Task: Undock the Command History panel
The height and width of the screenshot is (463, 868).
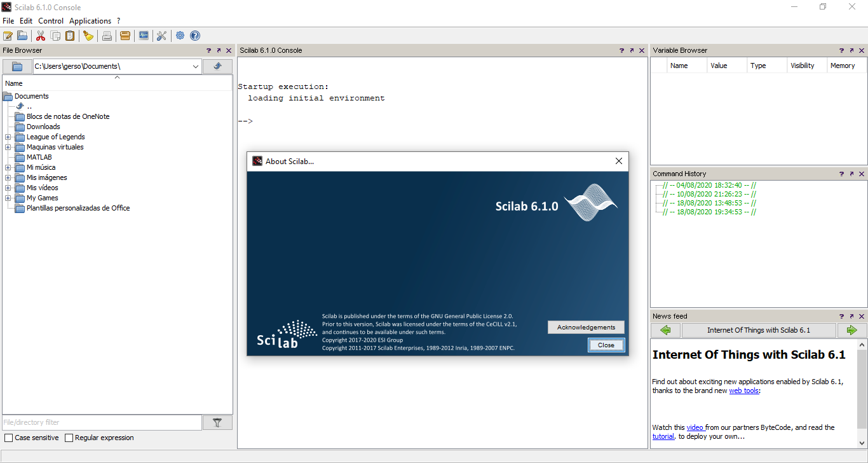Action: [851, 174]
